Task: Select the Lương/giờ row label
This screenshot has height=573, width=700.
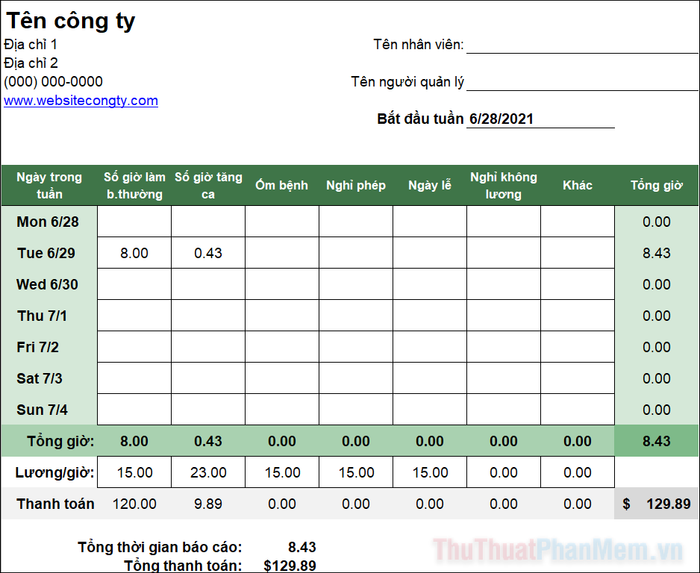Action: point(54,473)
